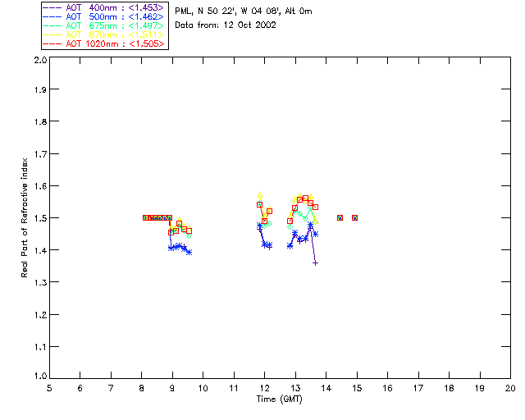Click the legend entry AOT 500nm : <1.462>
Screen dimensions: 525x420
(104, 16)
